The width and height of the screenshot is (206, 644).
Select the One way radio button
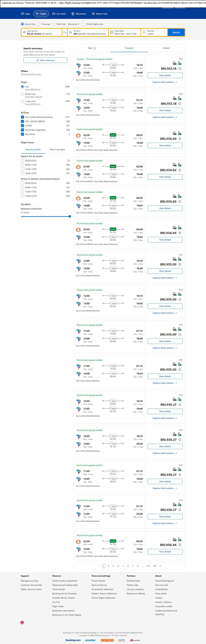(x=39, y=24)
